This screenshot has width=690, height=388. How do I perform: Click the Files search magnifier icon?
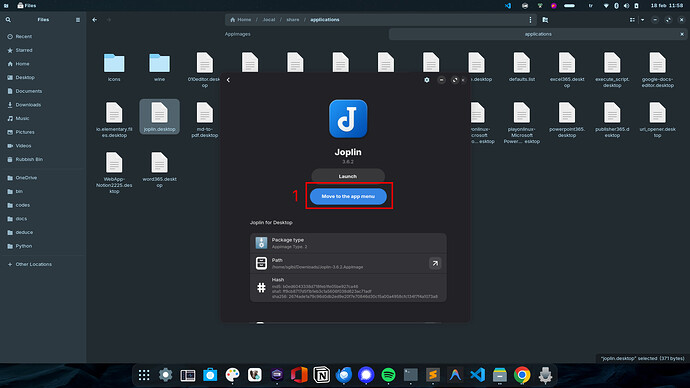click(8, 20)
